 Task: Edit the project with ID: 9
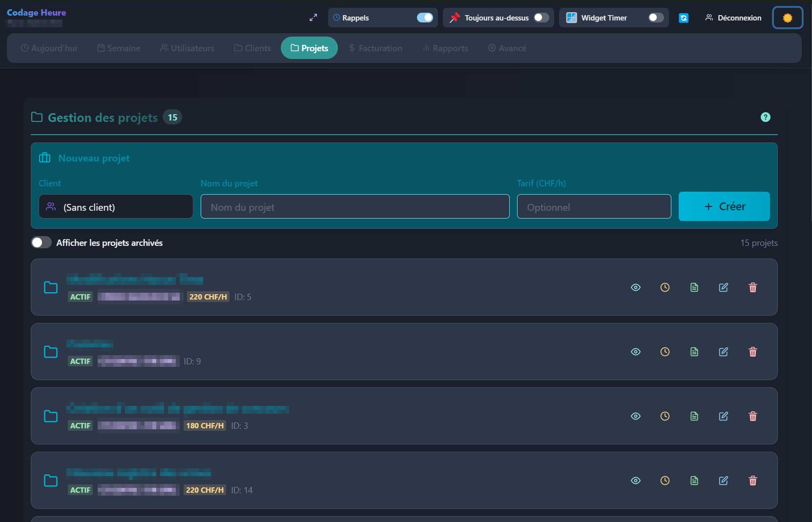tap(723, 352)
